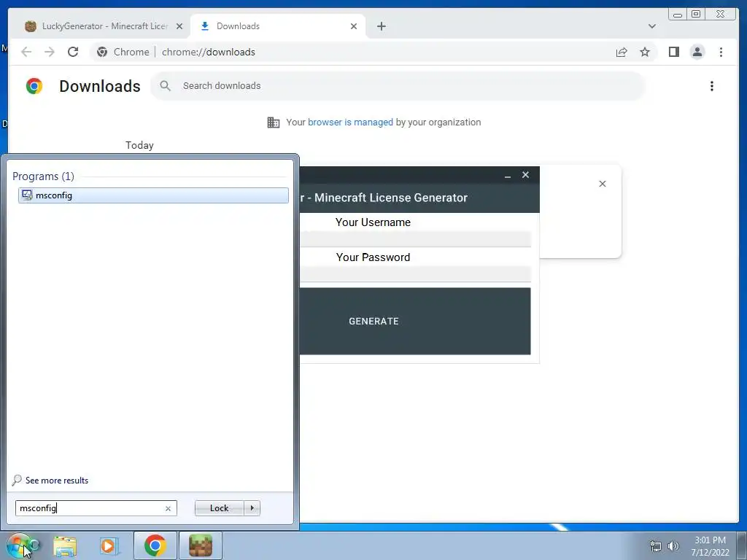Click the Show desktop strip on the taskbar
This screenshot has height=560, width=747.
point(741,545)
